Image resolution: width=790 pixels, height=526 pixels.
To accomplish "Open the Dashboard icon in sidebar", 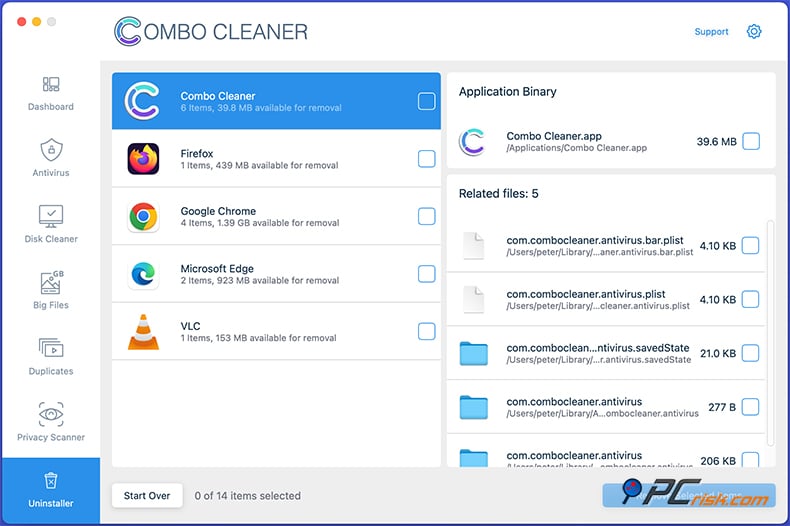I will 51,84.
